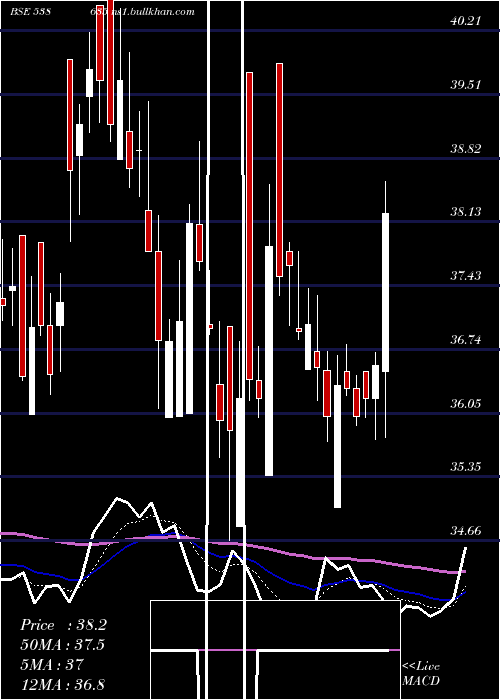Click the 36.05 price axis label

click(466, 404)
